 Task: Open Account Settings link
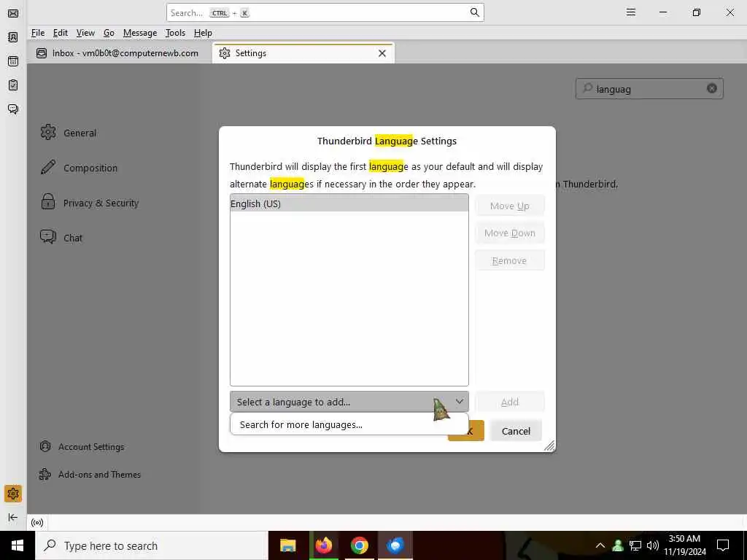tap(82, 447)
